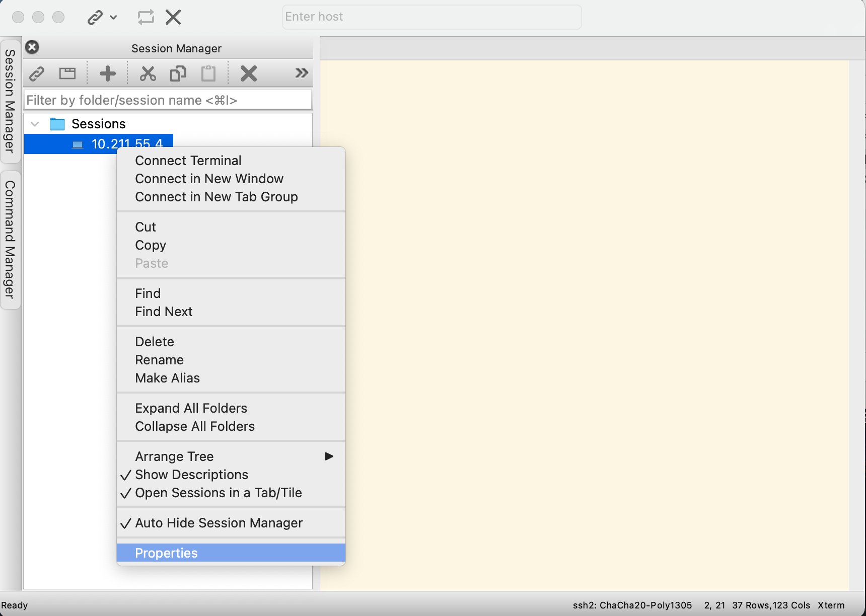Toggle Open Sessions in a Tab/Tile
866x616 pixels.
click(218, 493)
